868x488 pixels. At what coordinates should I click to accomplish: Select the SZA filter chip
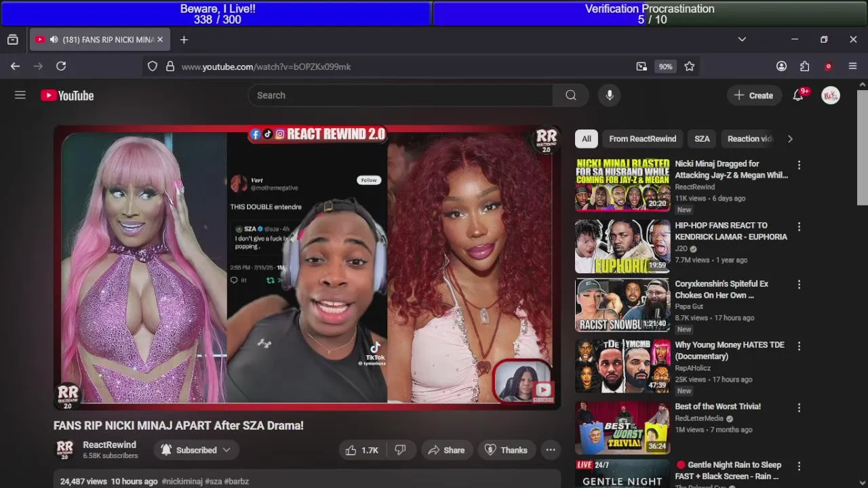702,139
